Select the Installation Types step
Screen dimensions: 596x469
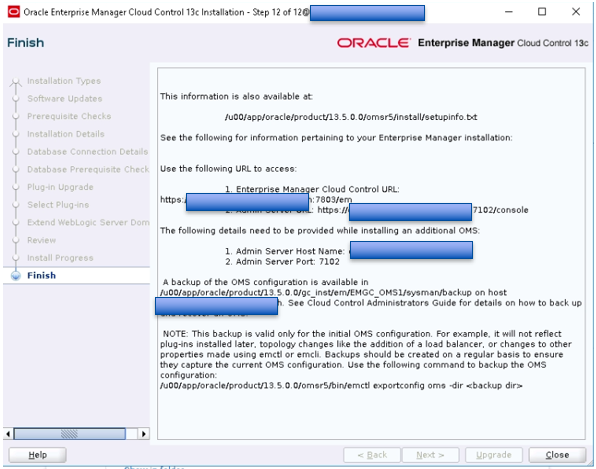[x=64, y=81]
